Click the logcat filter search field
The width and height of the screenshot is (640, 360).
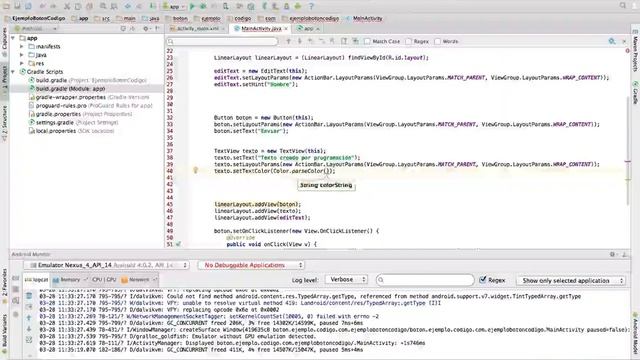click(425, 280)
